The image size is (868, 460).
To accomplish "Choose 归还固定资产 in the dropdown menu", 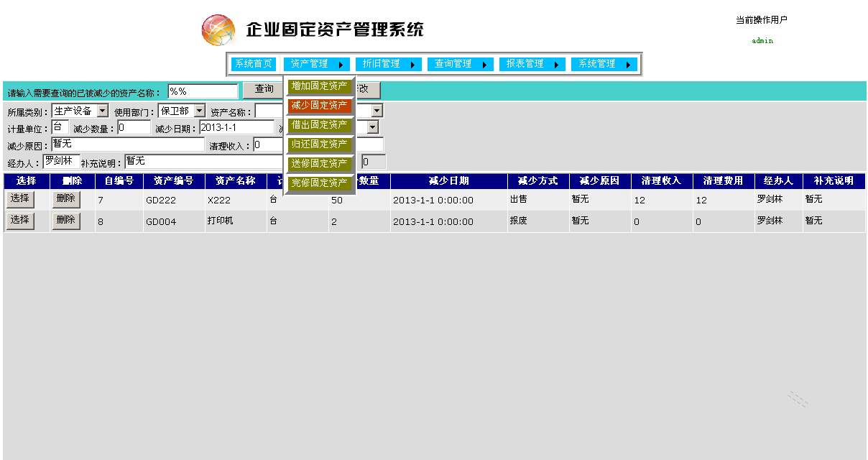I will point(319,144).
